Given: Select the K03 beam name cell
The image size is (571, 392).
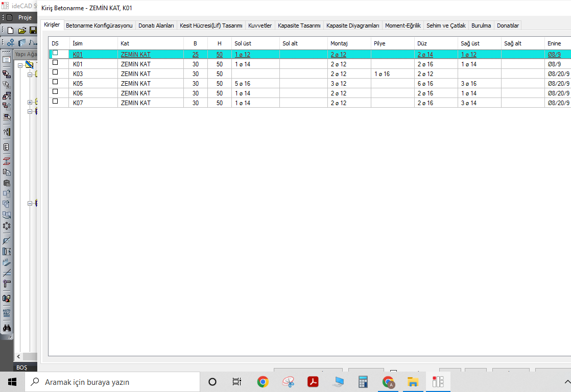Looking at the screenshot, I should [93, 74].
